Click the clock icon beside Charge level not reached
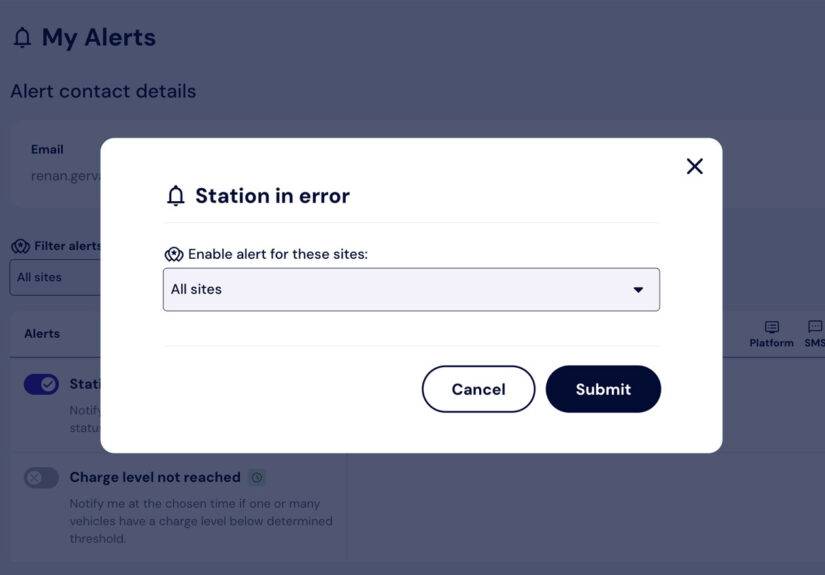Screen dimensions: 825x575 coord(257,478)
